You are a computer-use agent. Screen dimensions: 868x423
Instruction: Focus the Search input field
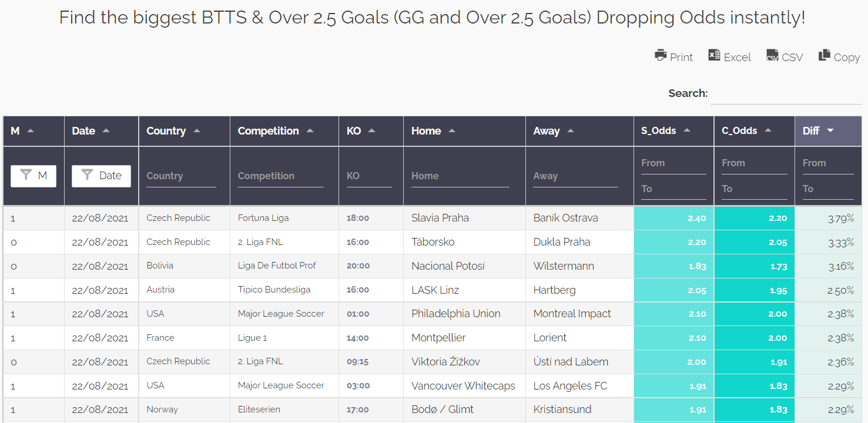786,93
